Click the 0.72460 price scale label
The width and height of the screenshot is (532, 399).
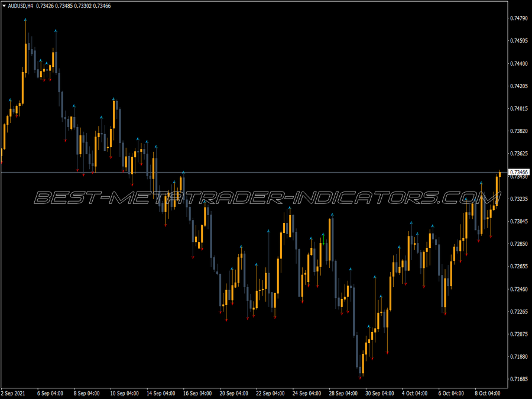pos(519,289)
